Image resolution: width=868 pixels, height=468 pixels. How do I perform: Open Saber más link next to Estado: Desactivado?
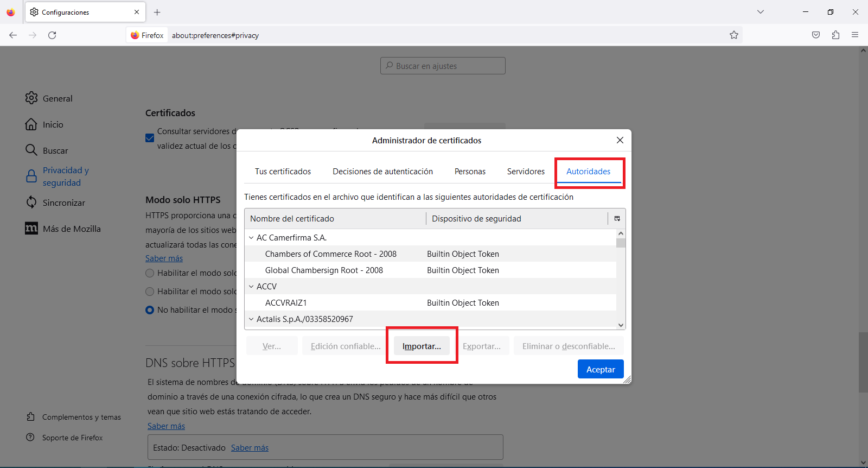pyautogui.click(x=250, y=448)
